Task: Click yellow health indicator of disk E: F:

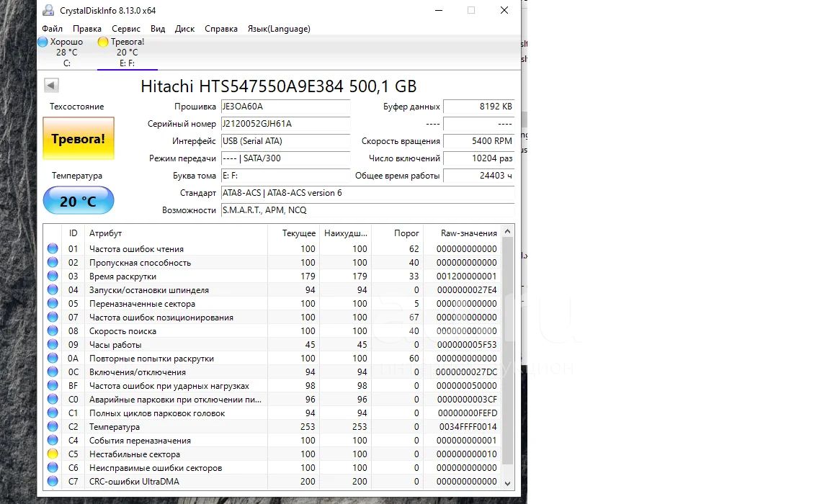Action: pos(103,42)
